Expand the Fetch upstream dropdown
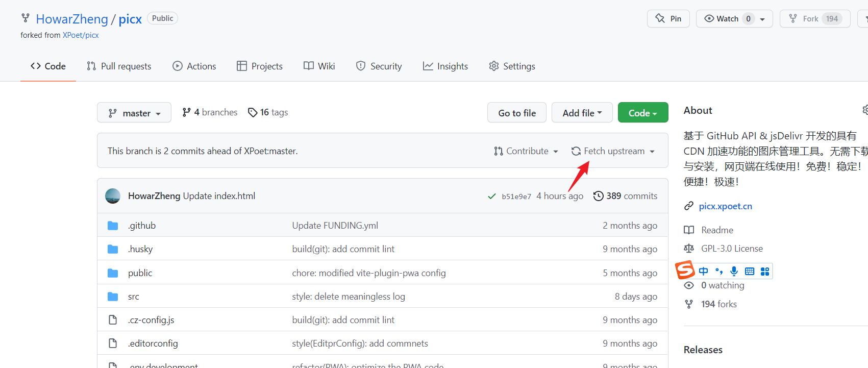Viewport: 868px width, 368px height. click(x=613, y=151)
